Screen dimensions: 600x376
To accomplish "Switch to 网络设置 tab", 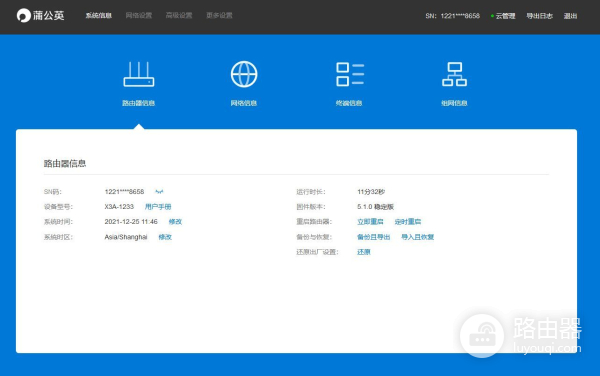I will point(139,15).
